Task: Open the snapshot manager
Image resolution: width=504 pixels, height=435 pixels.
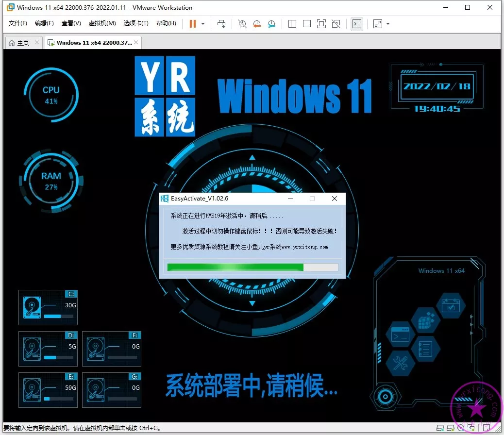Action: coord(272,24)
